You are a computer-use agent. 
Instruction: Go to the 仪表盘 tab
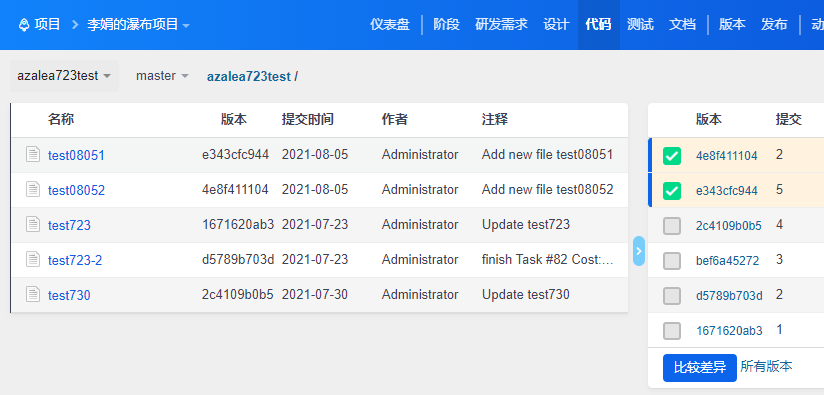click(390, 25)
